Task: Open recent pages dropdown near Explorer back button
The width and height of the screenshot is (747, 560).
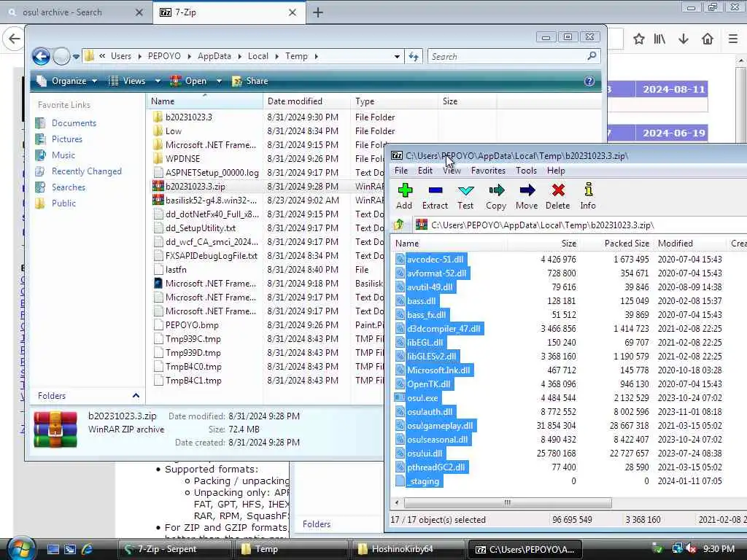Action: click(76, 57)
